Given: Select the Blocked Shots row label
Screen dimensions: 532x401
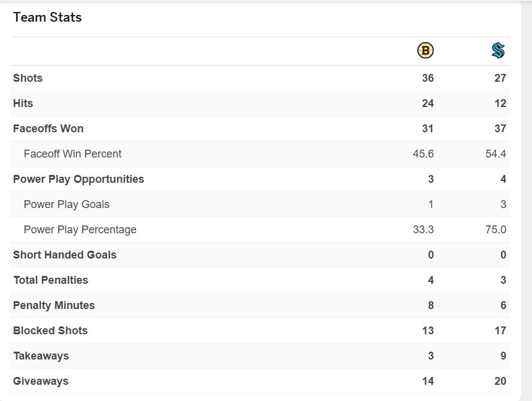Looking at the screenshot, I should point(50,331).
